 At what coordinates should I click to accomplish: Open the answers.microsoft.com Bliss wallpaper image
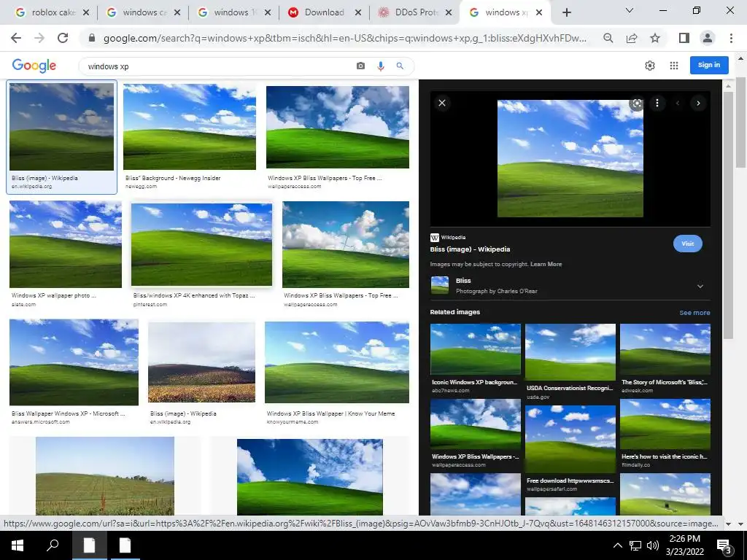pos(74,362)
